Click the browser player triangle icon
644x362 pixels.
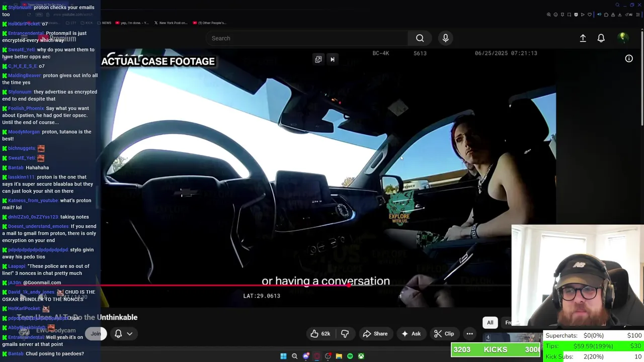click(583, 15)
